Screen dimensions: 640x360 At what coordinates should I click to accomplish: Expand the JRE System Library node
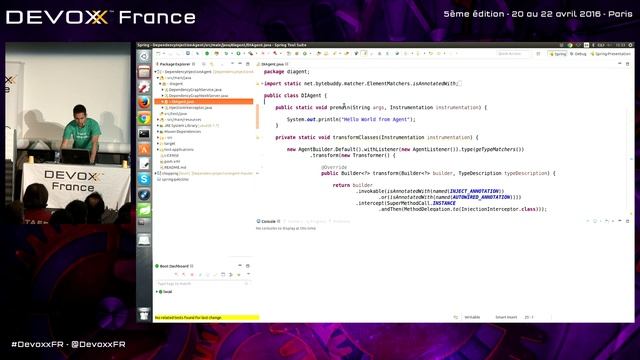point(158,126)
